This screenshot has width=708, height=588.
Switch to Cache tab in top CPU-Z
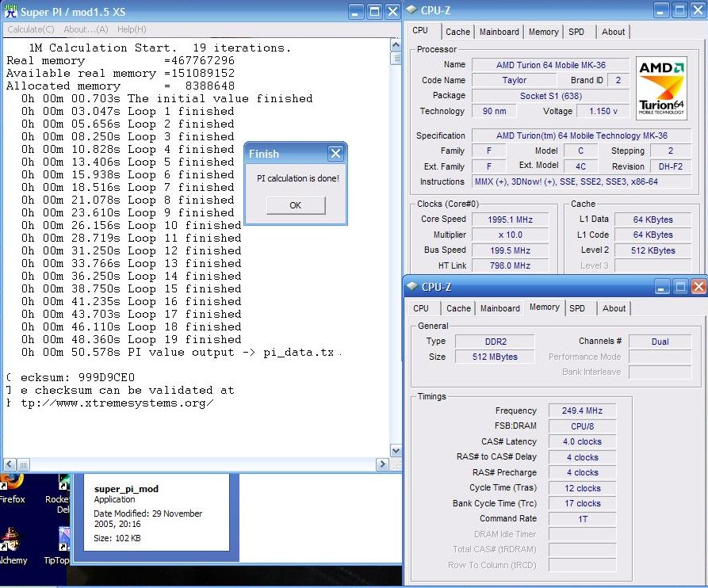pos(457,32)
